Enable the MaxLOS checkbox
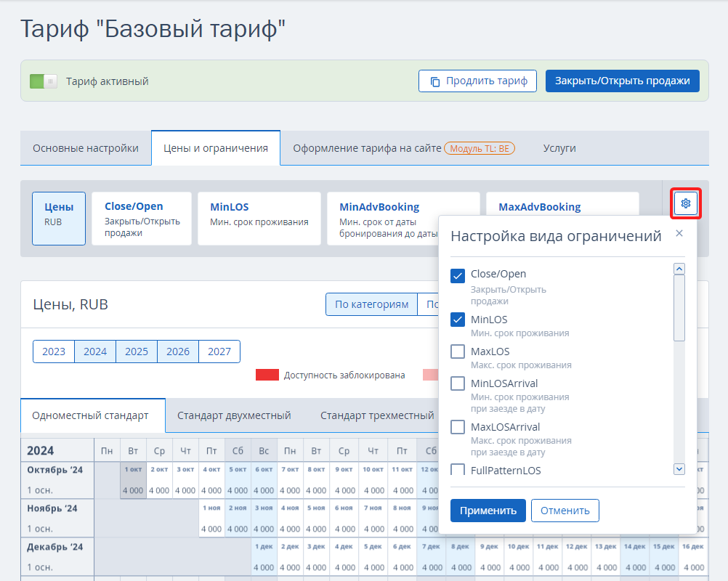Image resolution: width=728 pixels, height=581 pixels. click(458, 352)
